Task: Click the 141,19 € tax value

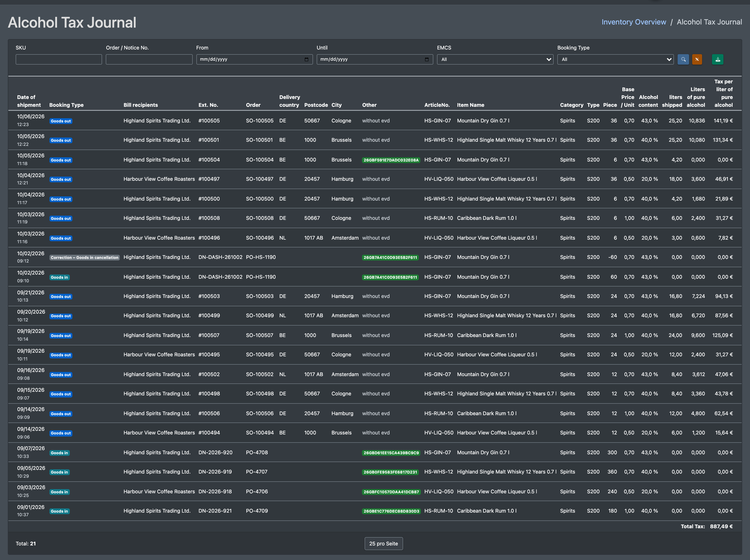Action: click(x=723, y=121)
